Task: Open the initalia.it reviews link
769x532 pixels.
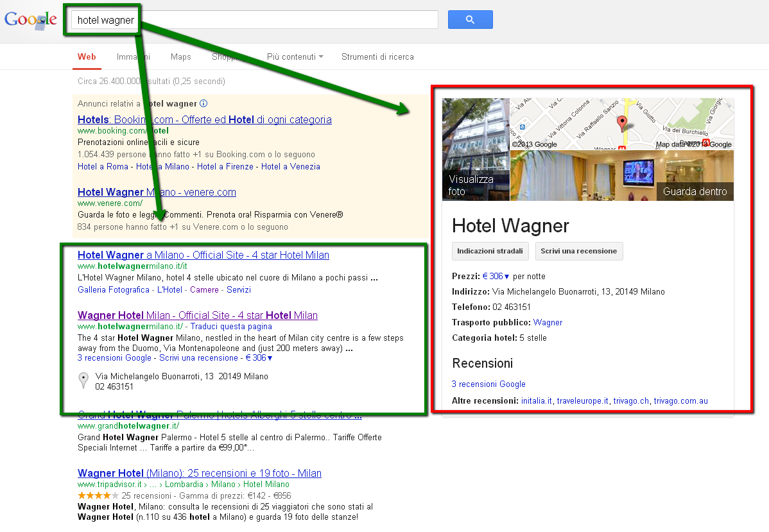Action: pos(536,401)
